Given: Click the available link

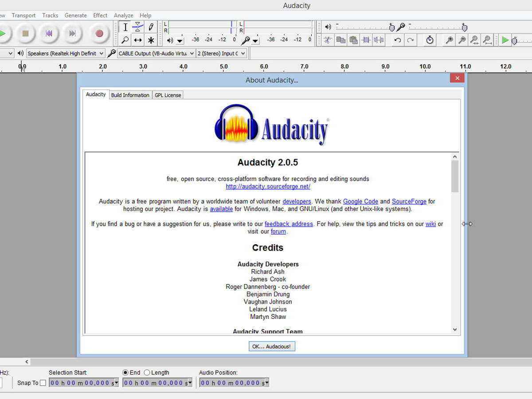Looking at the screenshot, I should (x=221, y=209).
